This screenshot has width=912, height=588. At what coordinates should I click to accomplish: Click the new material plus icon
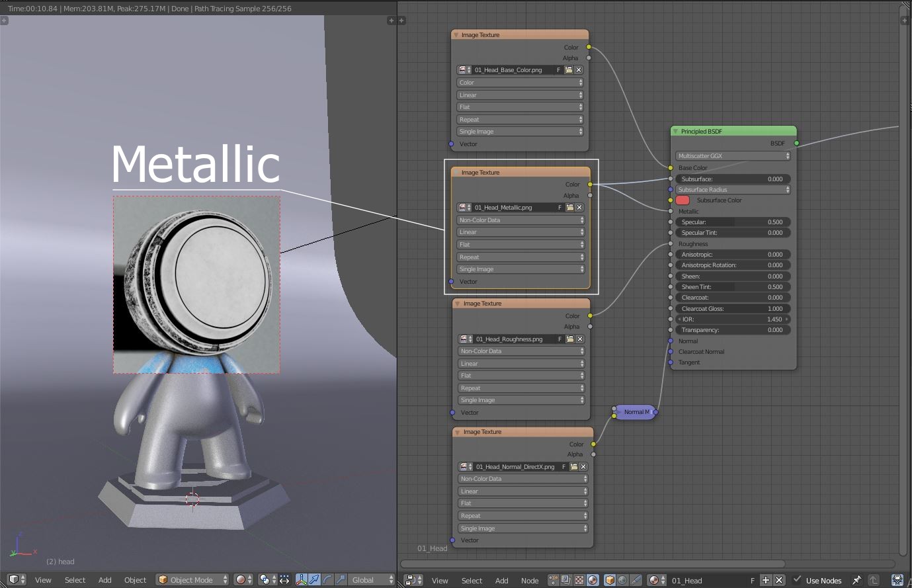[x=766, y=580]
